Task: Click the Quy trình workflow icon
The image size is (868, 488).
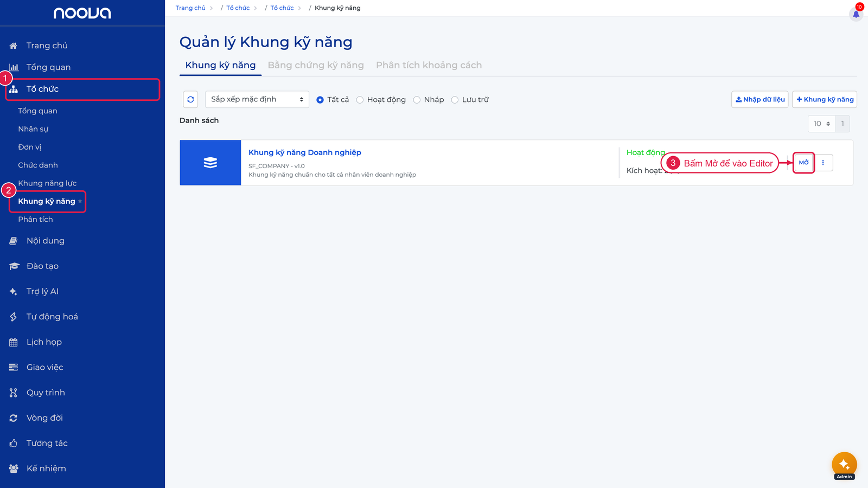Action: pos(14,393)
